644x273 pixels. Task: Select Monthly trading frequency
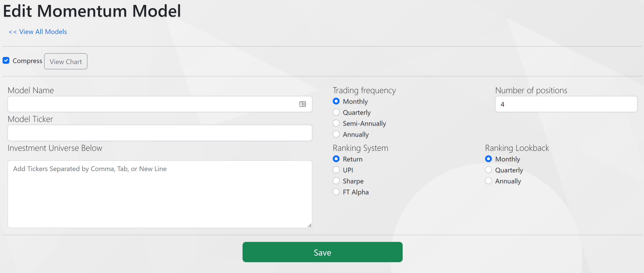point(336,101)
